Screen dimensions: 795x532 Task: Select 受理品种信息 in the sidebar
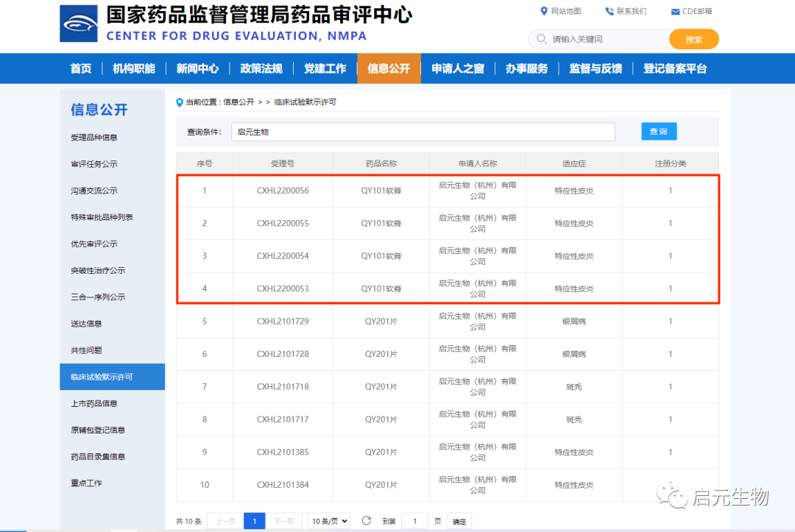(x=94, y=138)
